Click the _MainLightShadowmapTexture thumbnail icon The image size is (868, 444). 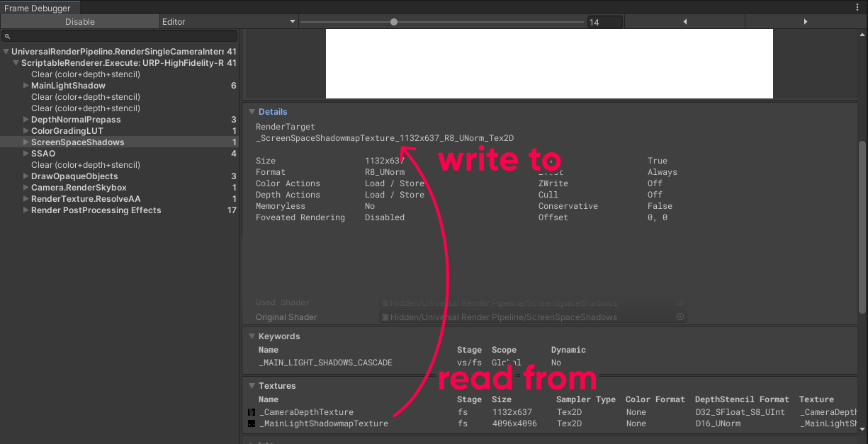click(x=252, y=423)
